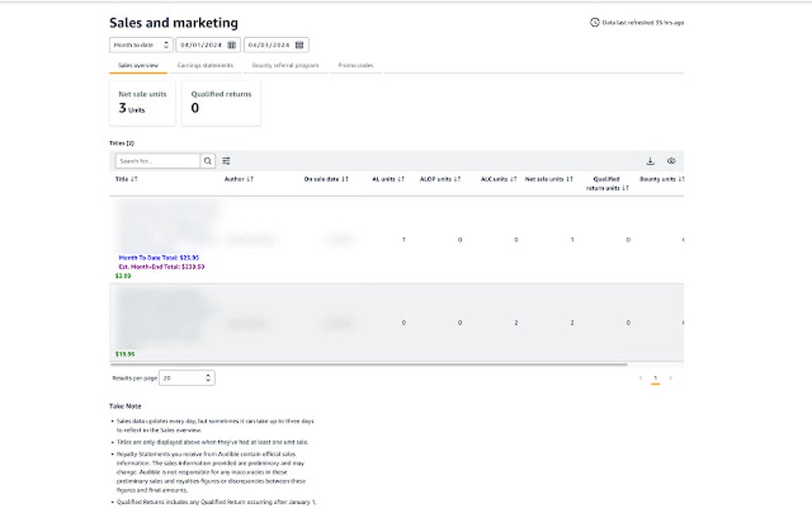The height and width of the screenshot is (508, 812).
Task: Click the search magnifier icon
Action: (x=208, y=161)
